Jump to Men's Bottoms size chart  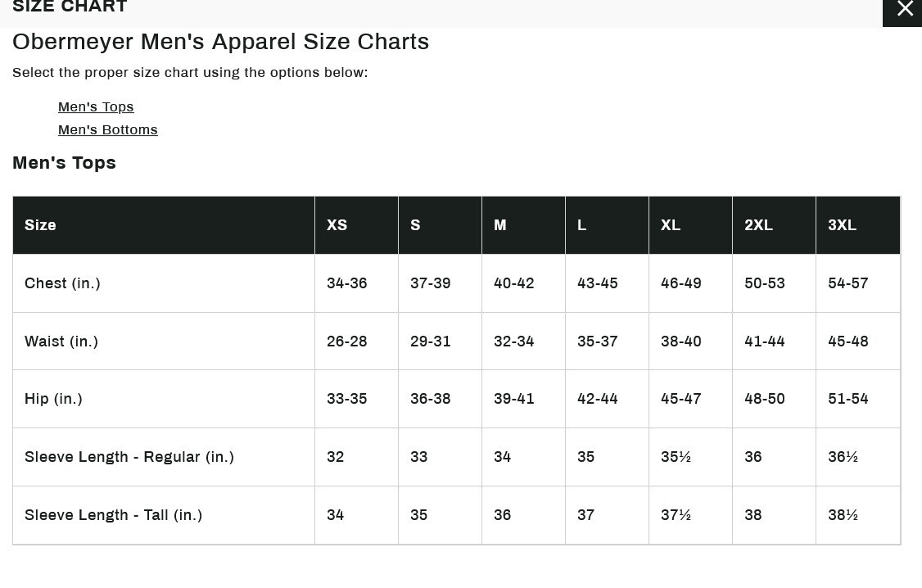(x=107, y=130)
